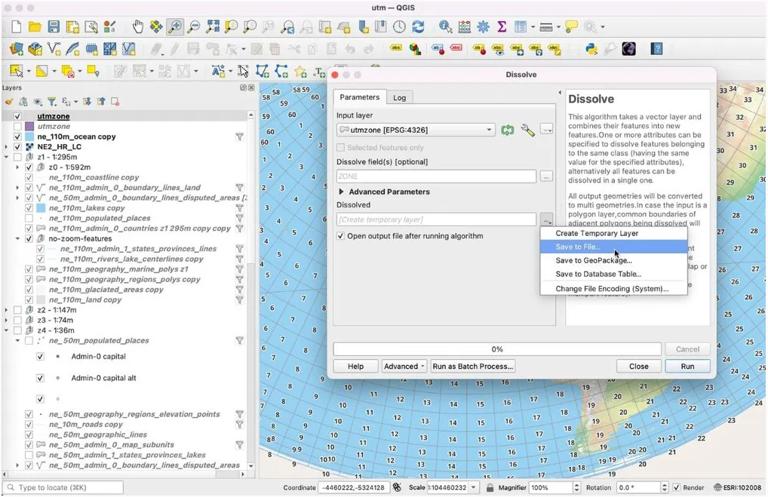Toggle visibility of no-zoom-features group
Viewport: 768px width, 497px height.
(x=29, y=238)
